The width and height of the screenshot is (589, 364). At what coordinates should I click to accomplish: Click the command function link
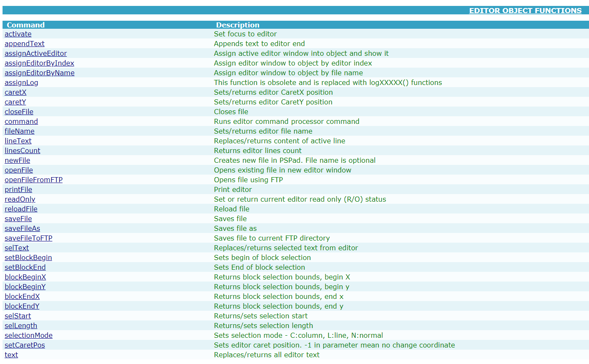pyautogui.click(x=21, y=121)
